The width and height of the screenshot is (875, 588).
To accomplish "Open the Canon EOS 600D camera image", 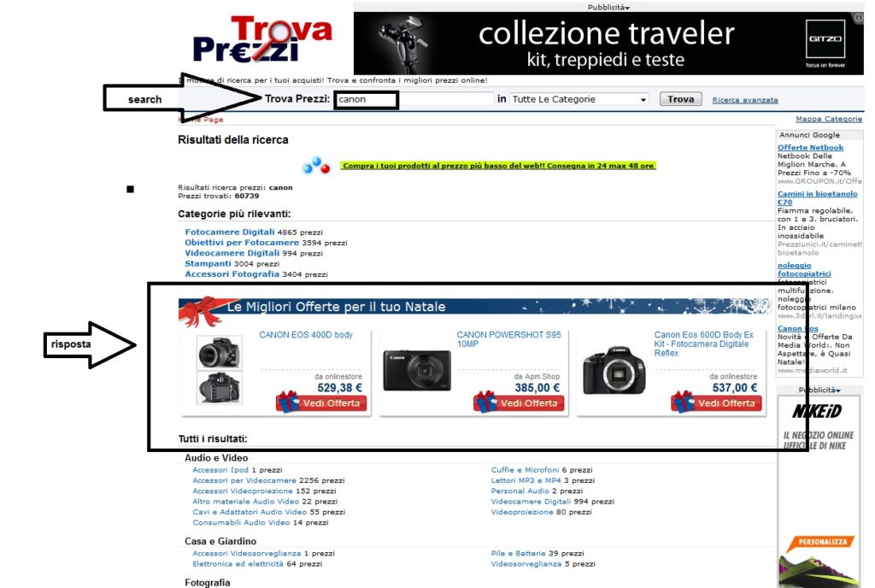I will pos(614,370).
